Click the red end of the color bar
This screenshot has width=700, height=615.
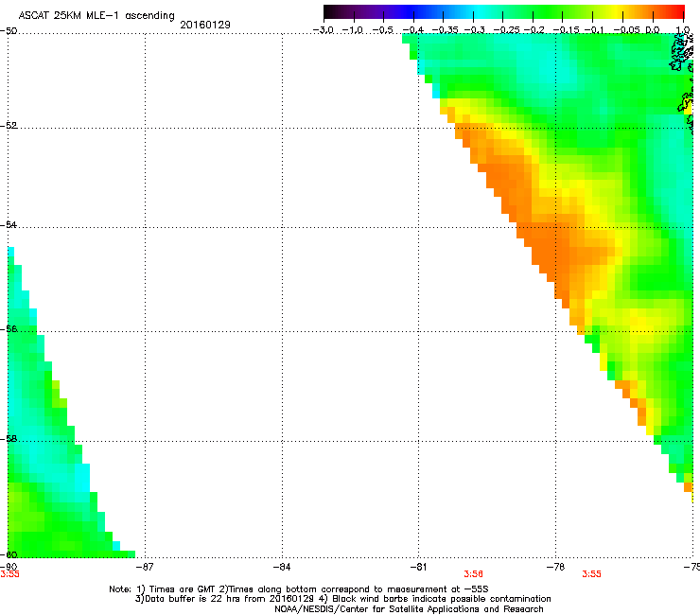coord(678,11)
